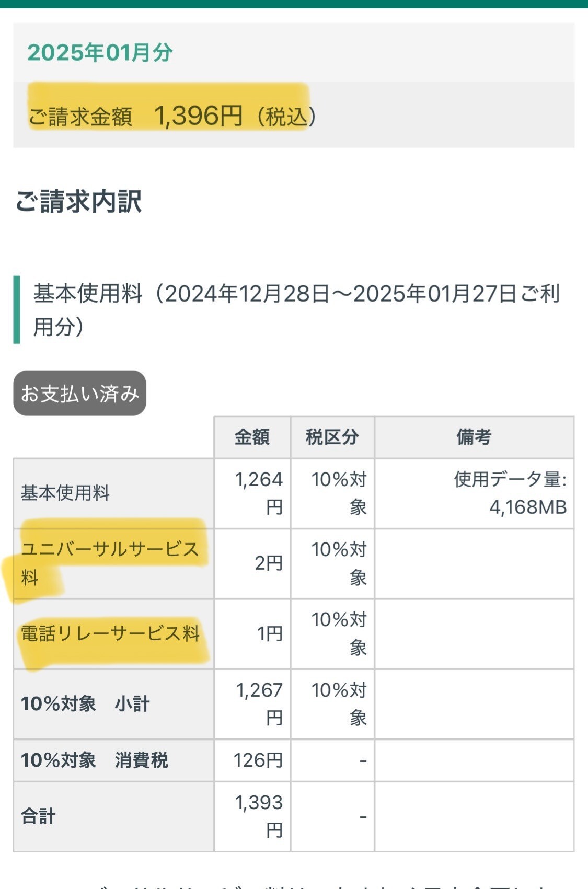This screenshot has height=889, width=588.
Task: Click the 備考 column header
Action: [x=474, y=437]
